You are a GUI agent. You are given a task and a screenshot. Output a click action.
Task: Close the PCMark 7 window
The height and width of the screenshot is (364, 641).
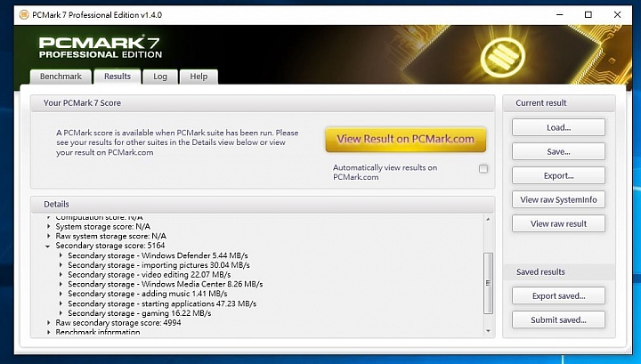coord(617,15)
